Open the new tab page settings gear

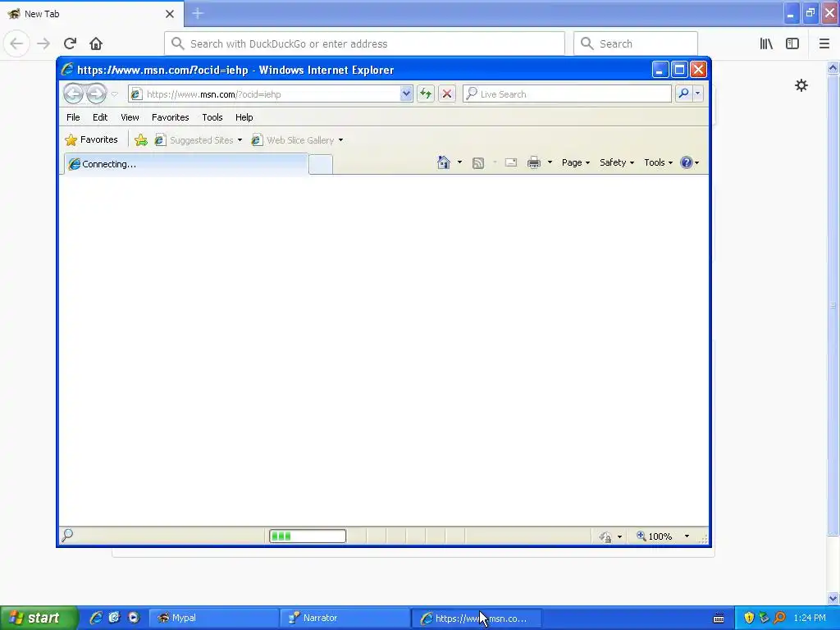tap(801, 85)
